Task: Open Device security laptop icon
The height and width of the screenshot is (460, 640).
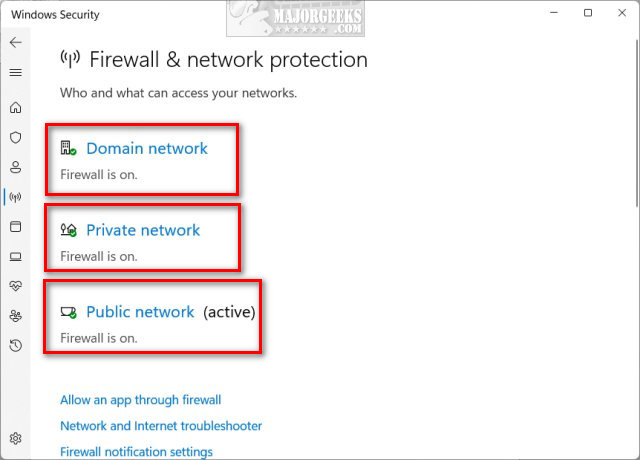Action: point(15,256)
